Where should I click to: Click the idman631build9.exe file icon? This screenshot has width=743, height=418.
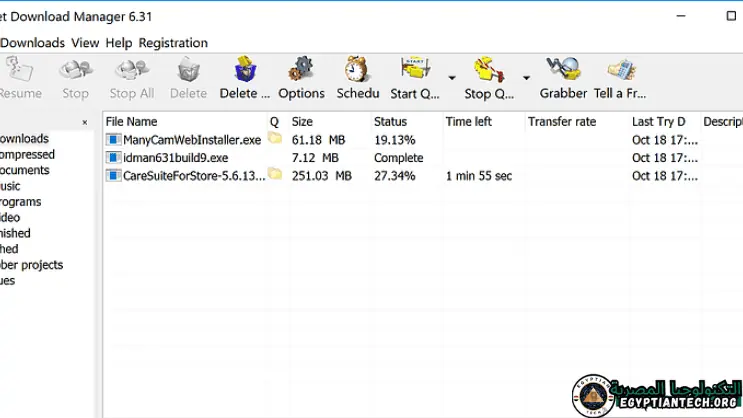coord(113,157)
